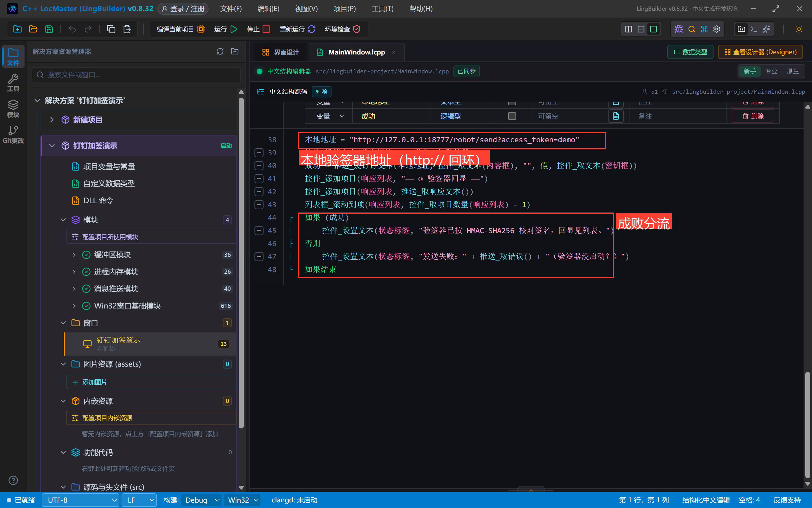
Task: Select the vertical split layout toggle
Action: point(628,29)
